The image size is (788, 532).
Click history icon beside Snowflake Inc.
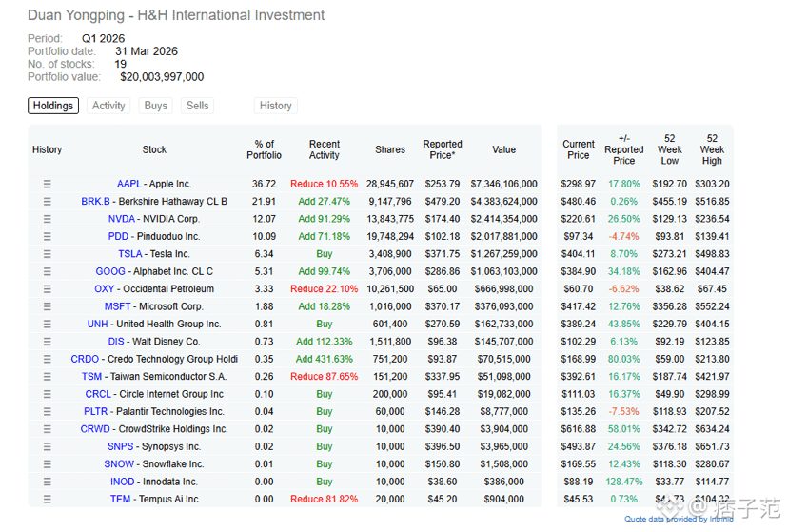click(48, 464)
